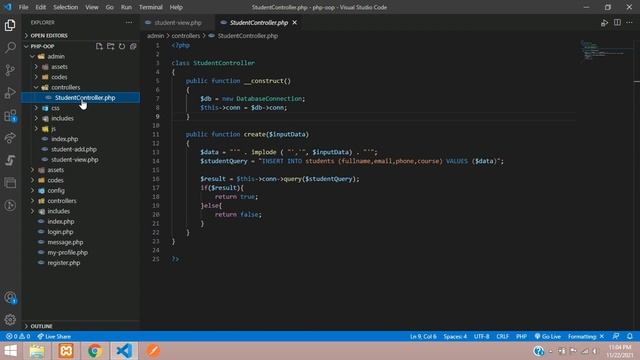The width and height of the screenshot is (640, 360).
Task: Open my-profile.php in explorer
Action: click(x=67, y=253)
